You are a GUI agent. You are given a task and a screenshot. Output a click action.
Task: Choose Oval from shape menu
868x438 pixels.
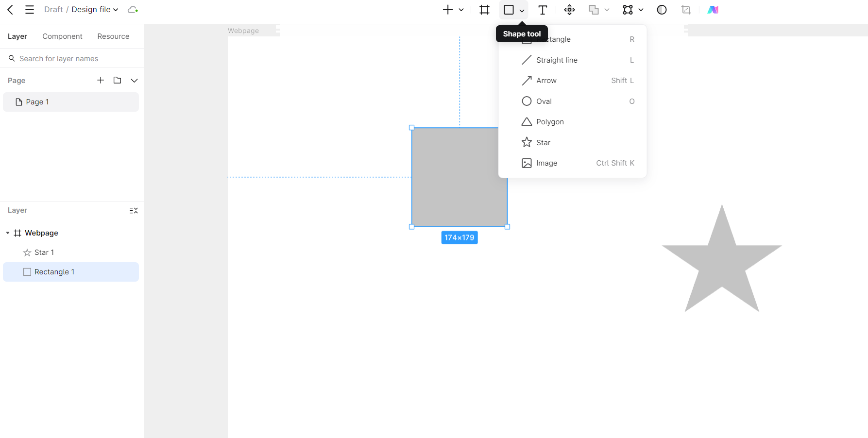pos(573,101)
